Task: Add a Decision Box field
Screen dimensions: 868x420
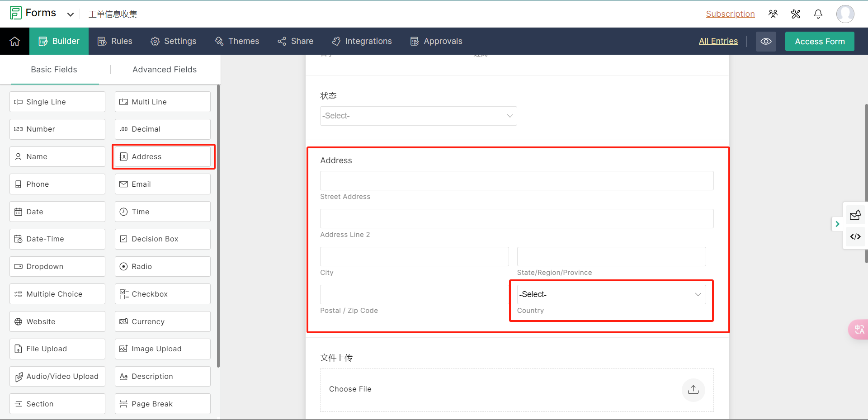Action: tap(162, 239)
